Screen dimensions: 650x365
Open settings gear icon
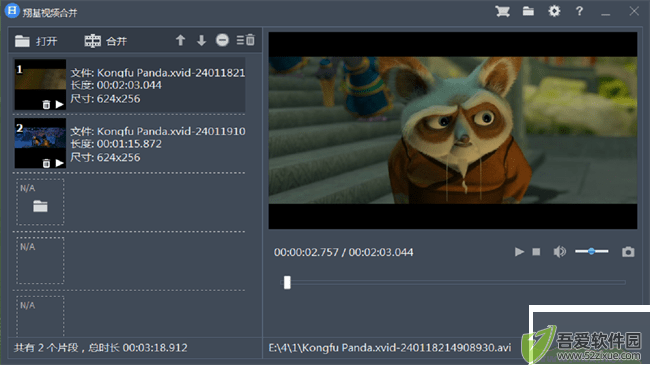point(554,11)
